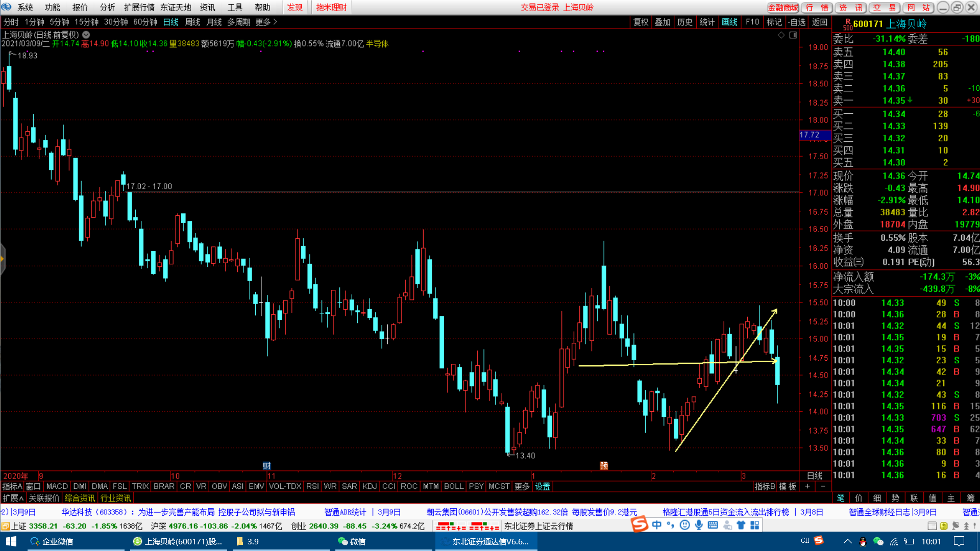Open Sogou input soft keyboard icon
This screenshot has height=551, width=980.
click(713, 525)
